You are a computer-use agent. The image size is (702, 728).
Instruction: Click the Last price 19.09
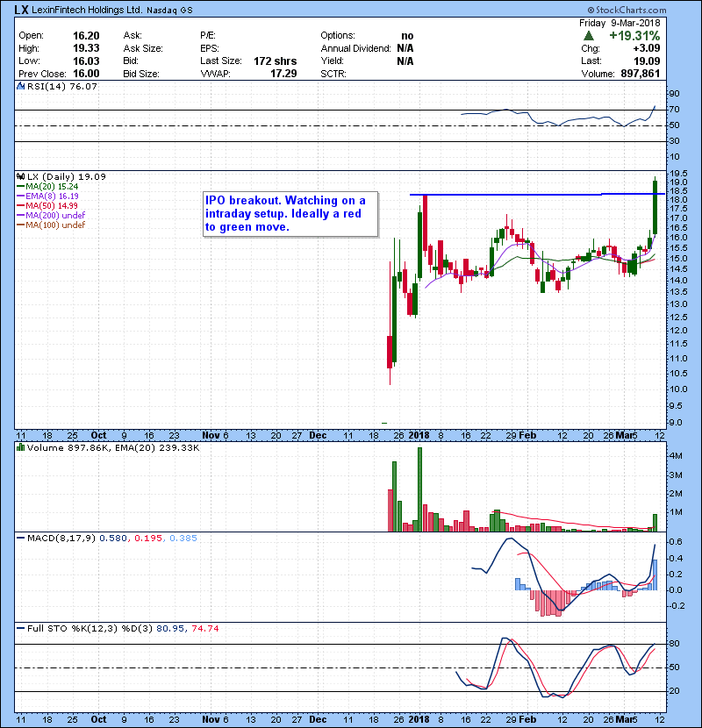[647, 61]
